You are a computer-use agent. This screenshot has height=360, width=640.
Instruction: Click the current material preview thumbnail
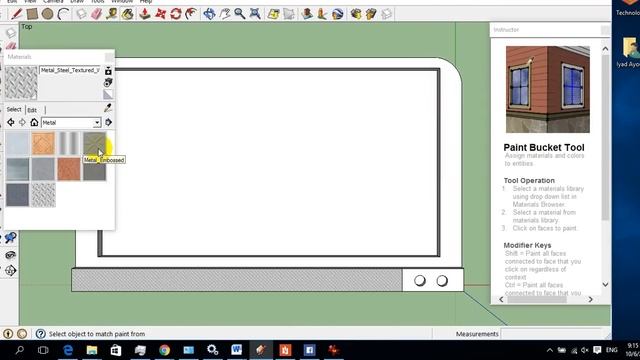coord(21,83)
